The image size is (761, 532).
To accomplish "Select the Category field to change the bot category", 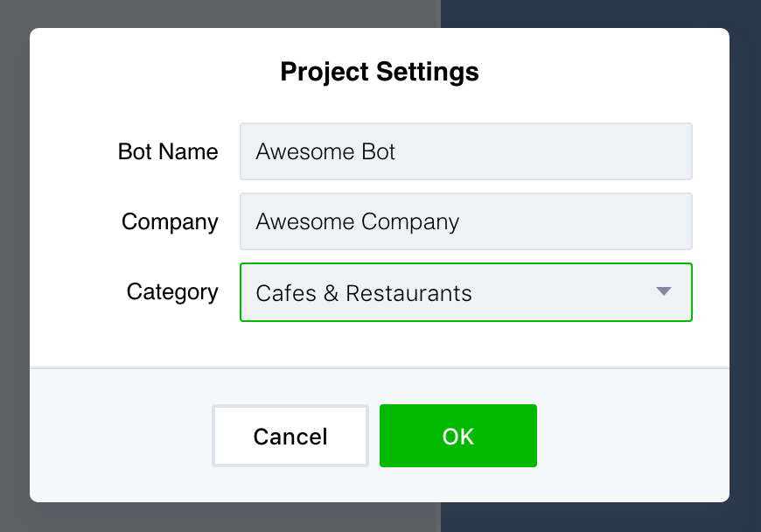I will point(437,292).
